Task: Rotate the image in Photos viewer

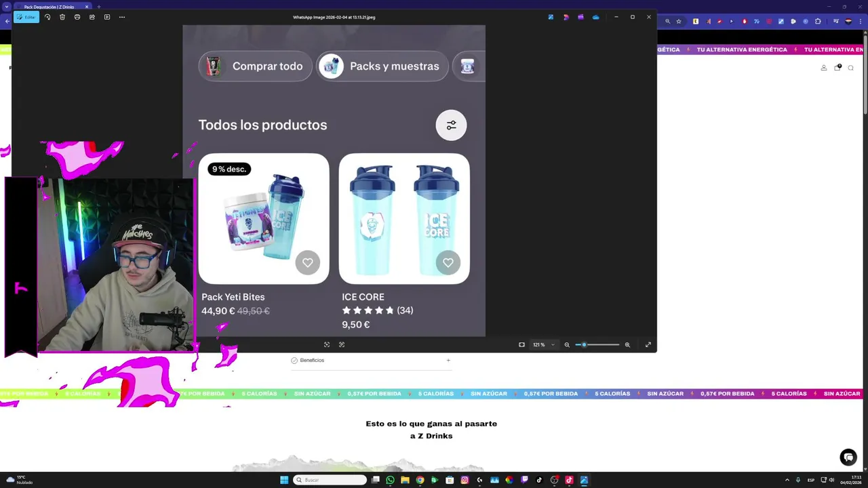Action: [x=47, y=17]
